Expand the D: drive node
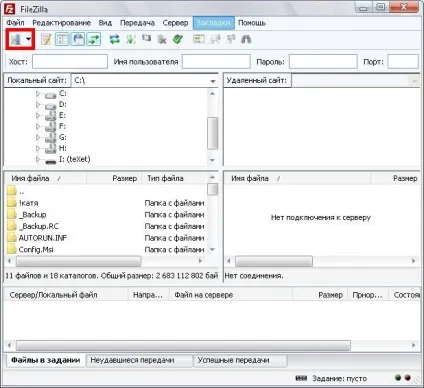 [38, 105]
